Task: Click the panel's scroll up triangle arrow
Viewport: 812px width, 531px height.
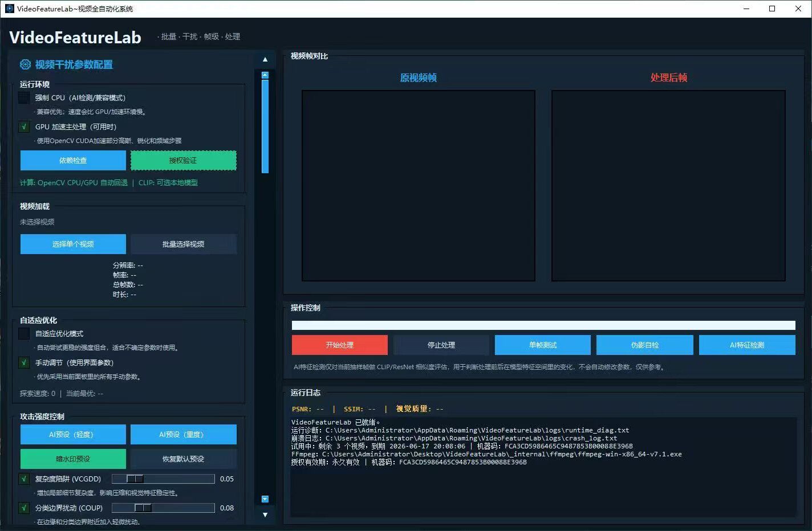Action: (x=265, y=59)
